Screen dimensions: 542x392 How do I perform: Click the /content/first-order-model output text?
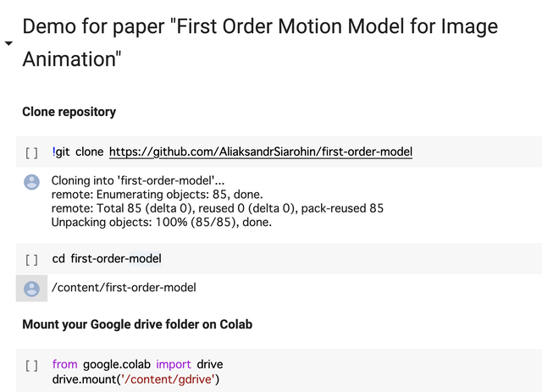pos(124,287)
